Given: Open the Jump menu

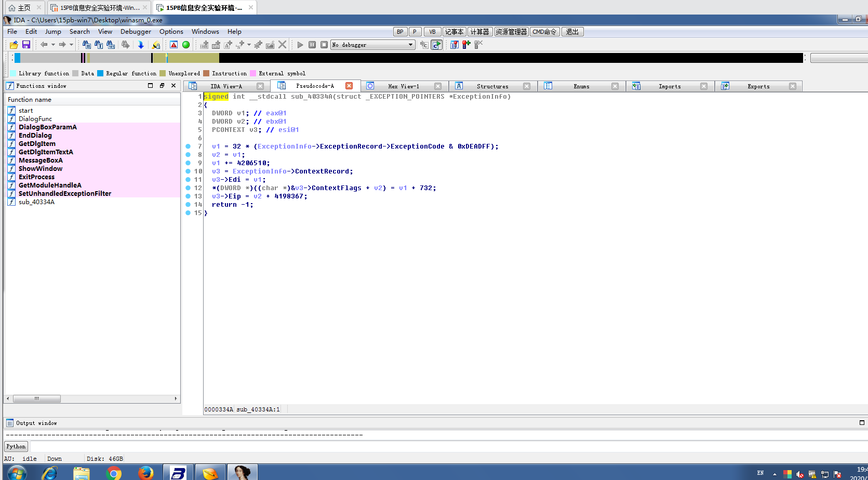Looking at the screenshot, I should coord(53,32).
